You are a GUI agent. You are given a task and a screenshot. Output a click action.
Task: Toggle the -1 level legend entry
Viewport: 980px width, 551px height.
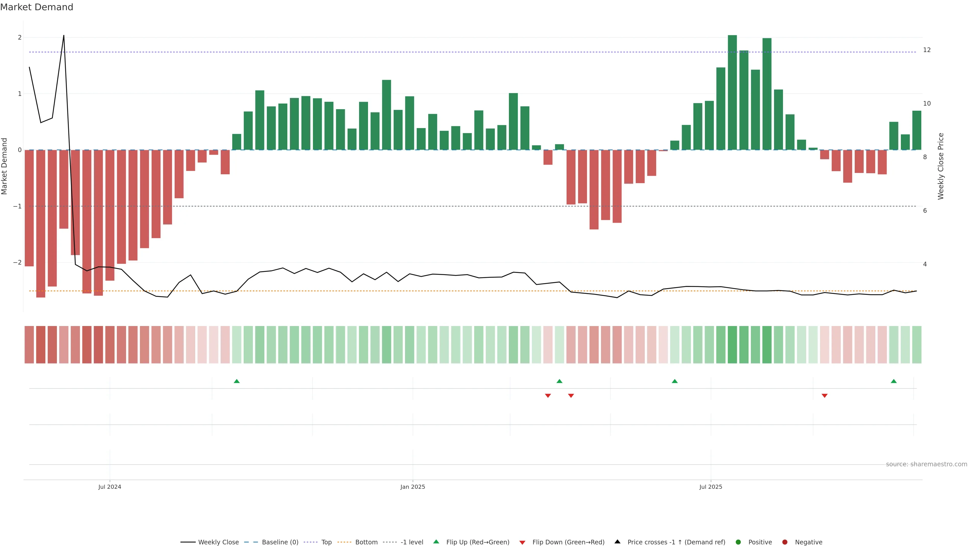412,542
